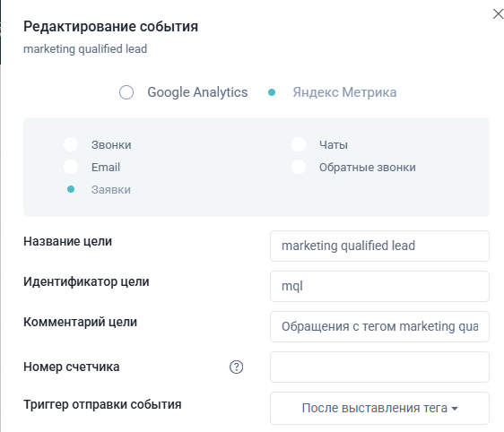This screenshot has height=432, width=504.
Task: Choose the Звонки event type
Action: pos(71,144)
